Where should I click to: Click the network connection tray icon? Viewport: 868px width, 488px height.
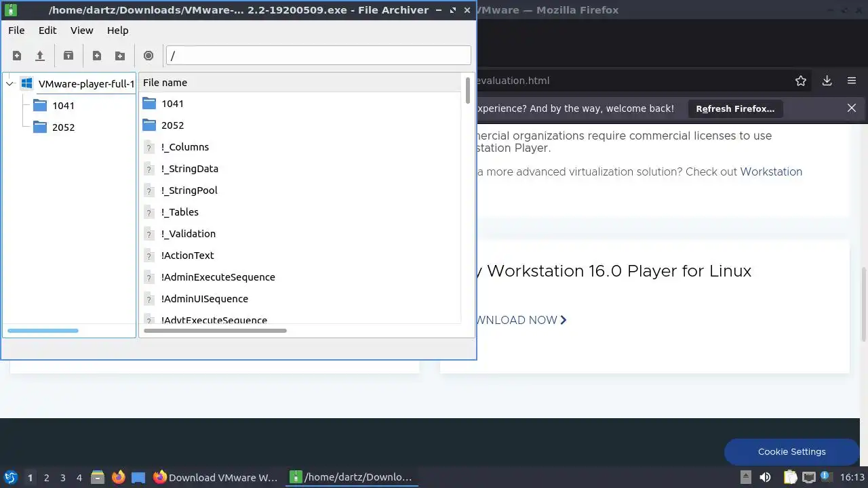(808, 477)
